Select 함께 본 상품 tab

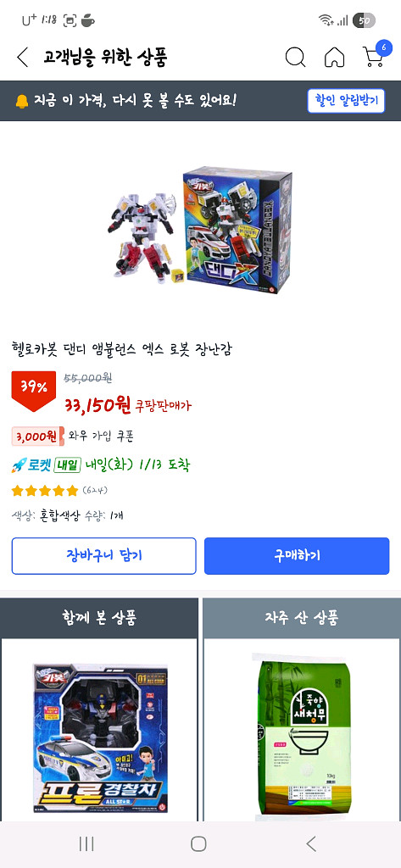click(x=99, y=618)
